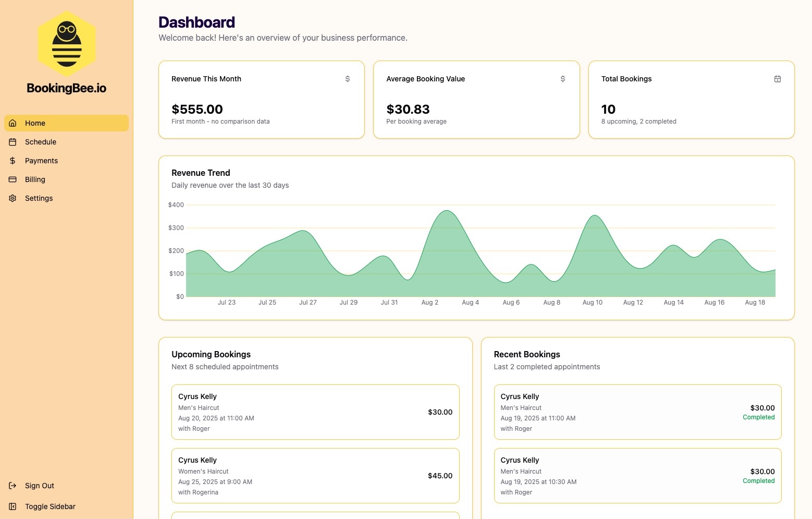The width and height of the screenshot is (812, 519).
Task: Click the $400 y-axis label
Action: tap(176, 205)
